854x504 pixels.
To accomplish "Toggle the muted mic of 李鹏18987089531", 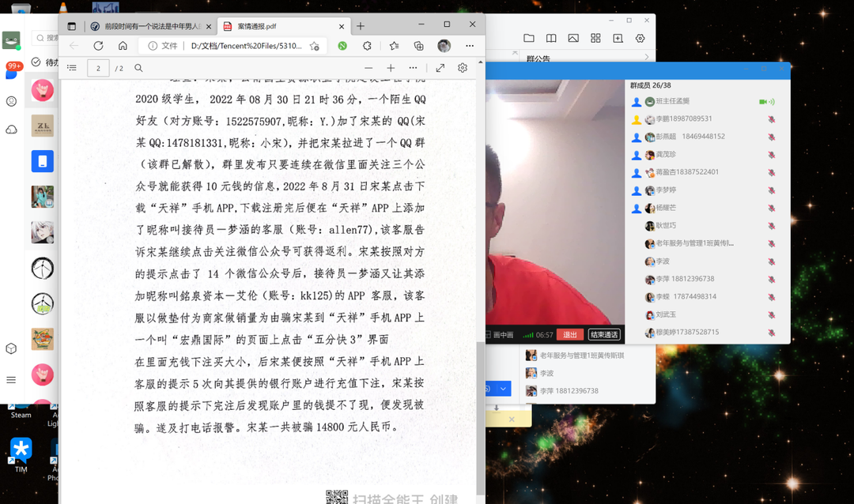I will (x=771, y=119).
